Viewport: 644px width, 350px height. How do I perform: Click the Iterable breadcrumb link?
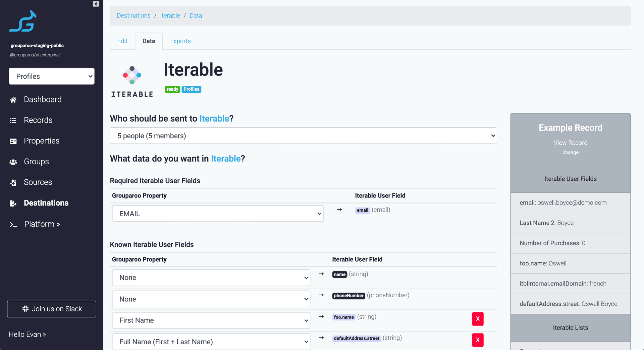pyautogui.click(x=170, y=15)
